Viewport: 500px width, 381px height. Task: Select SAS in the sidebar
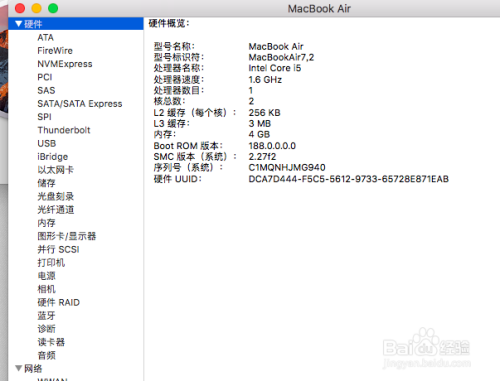46,90
